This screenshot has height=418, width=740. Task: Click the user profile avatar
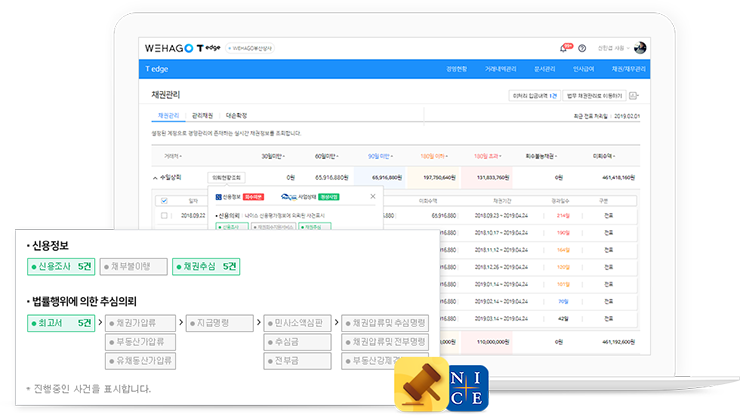tap(641, 47)
